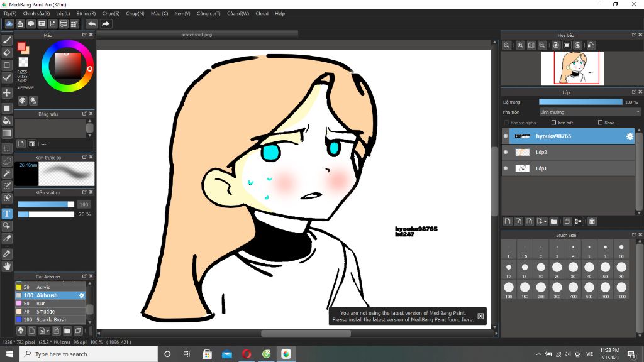Viewport: 644px width, 362px height.
Task: Select the Eraser tool
Action: click(x=6, y=53)
